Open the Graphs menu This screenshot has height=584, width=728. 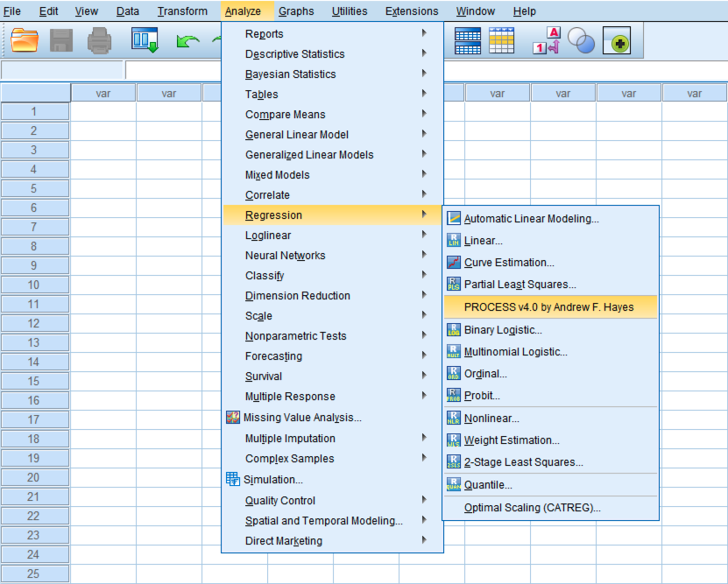(x=296, y=11)
